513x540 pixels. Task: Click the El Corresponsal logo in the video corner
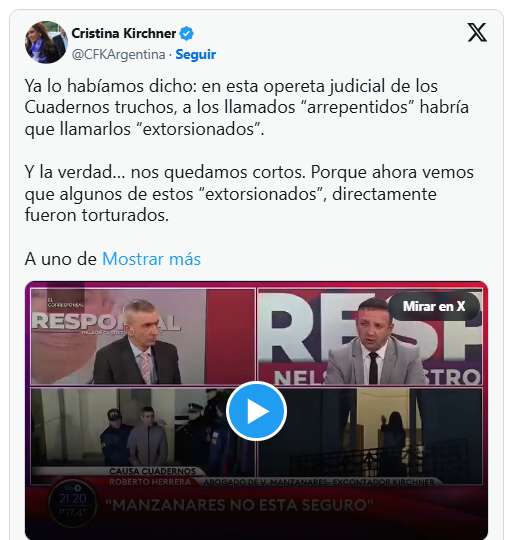(65, 302)
